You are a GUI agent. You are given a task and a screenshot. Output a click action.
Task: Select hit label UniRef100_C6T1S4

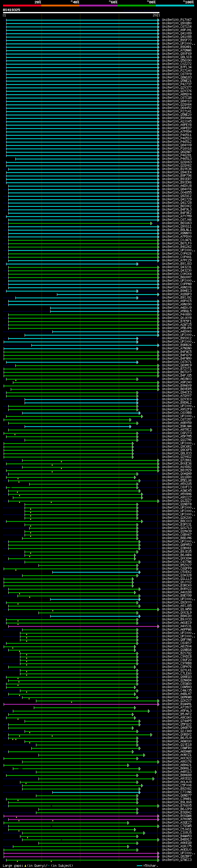tap(177, 26)
